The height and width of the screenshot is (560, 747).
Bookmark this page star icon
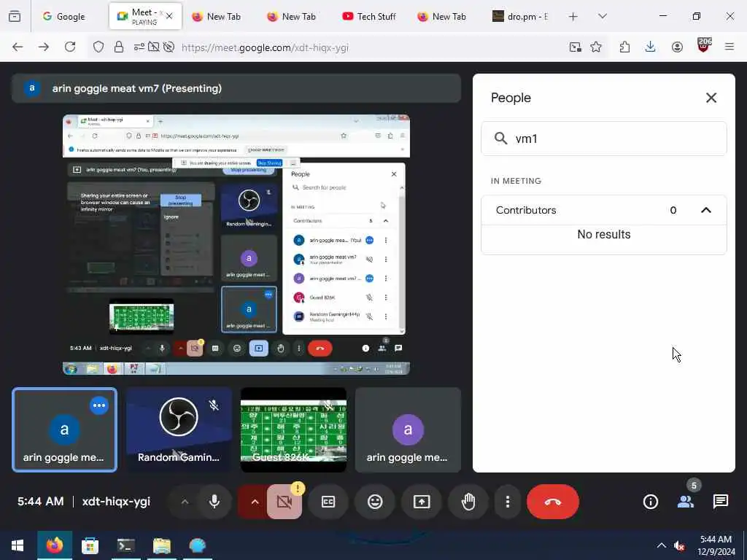[x=596, y=47]
